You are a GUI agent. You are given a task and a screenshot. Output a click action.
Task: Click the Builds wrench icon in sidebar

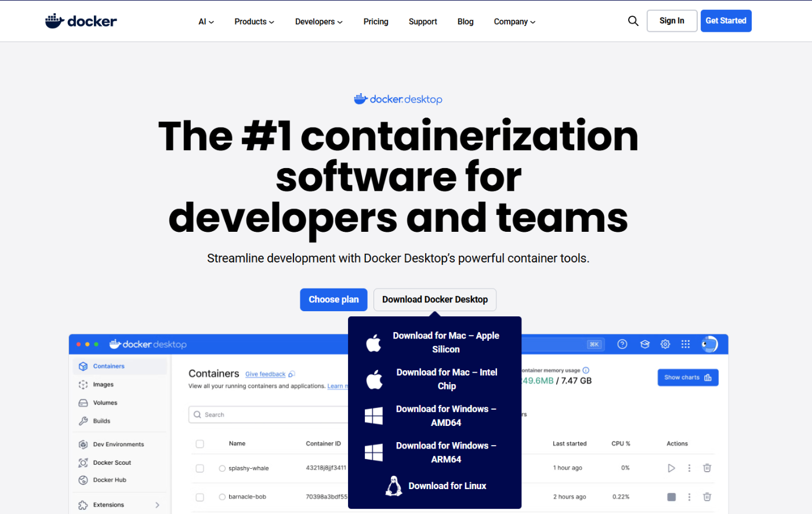(83, 421)
